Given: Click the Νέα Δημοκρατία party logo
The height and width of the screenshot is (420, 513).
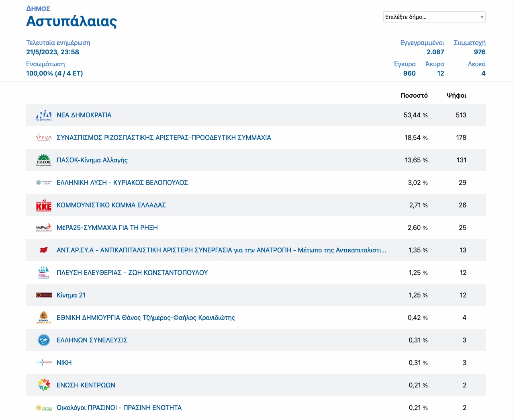Looking at the screenshot, I should pos(44,115).
